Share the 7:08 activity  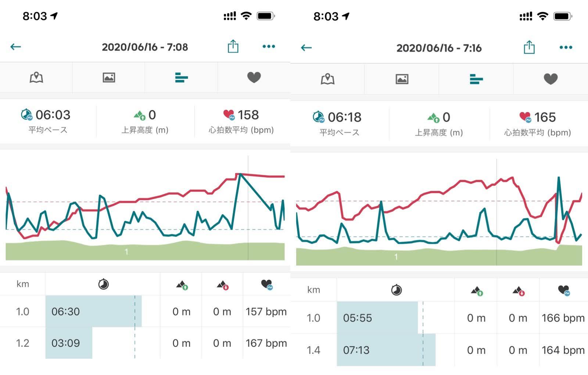[233, 47]
